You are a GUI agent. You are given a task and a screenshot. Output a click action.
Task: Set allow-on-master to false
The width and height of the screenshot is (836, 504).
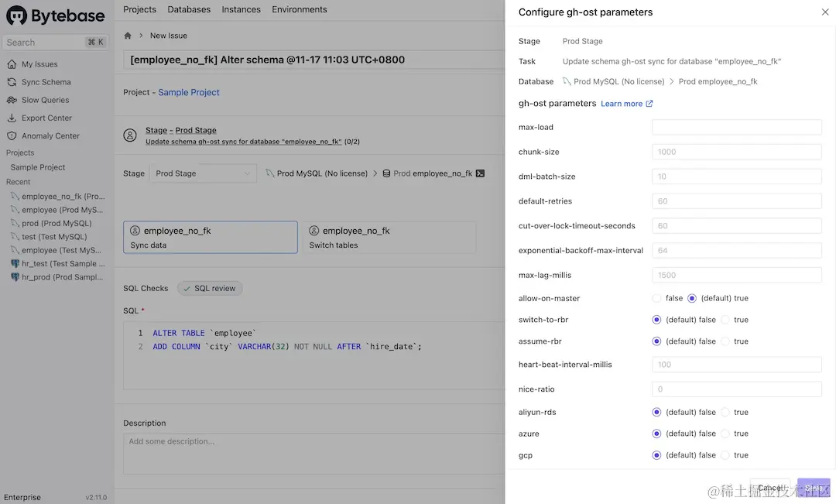pyautogui.click(x=656, y=298)
